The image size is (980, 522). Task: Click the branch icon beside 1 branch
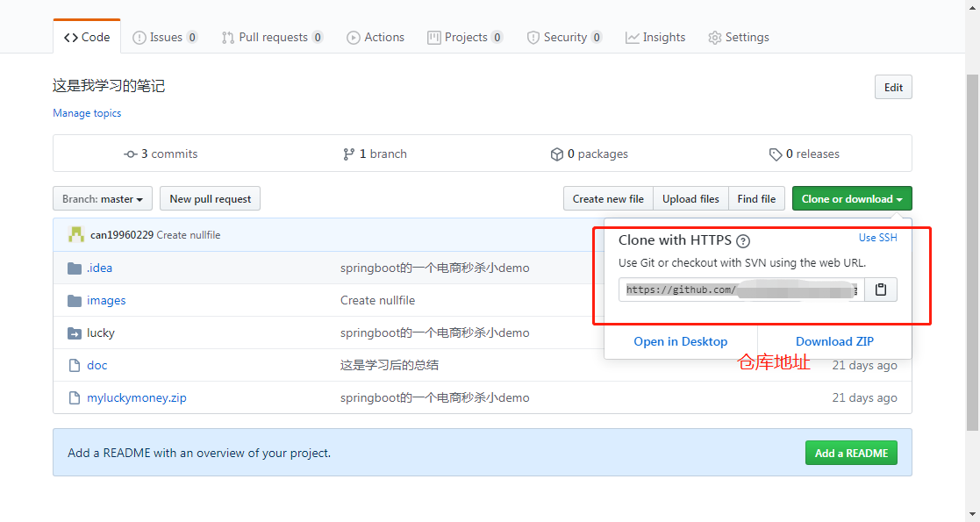click(x=349, y=154)
